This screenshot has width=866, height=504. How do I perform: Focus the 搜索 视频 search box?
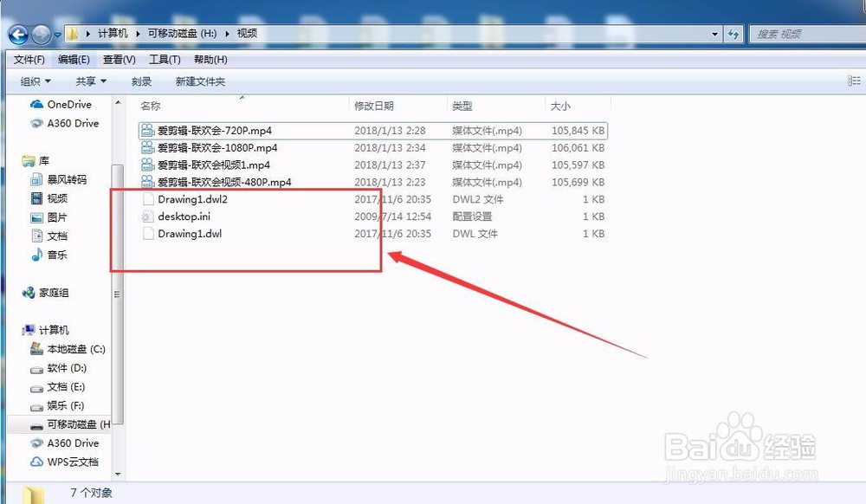point(807,35)
